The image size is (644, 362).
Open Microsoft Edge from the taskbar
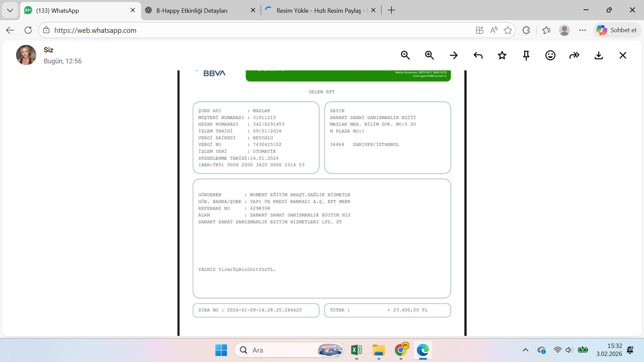[423, 350]
